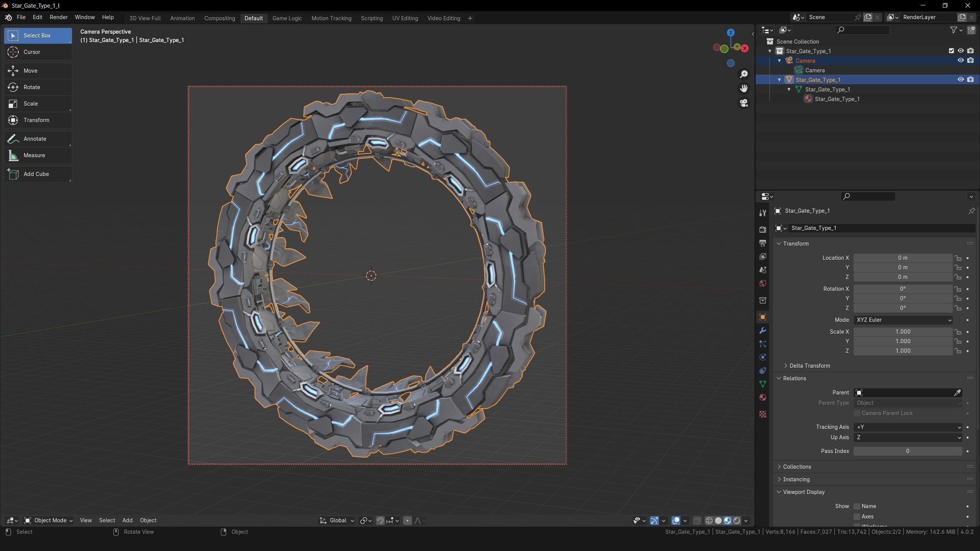Toggle camera view icon in viewport
The height and width of the screenshot is (551, 980).
(x=744, y=103)
